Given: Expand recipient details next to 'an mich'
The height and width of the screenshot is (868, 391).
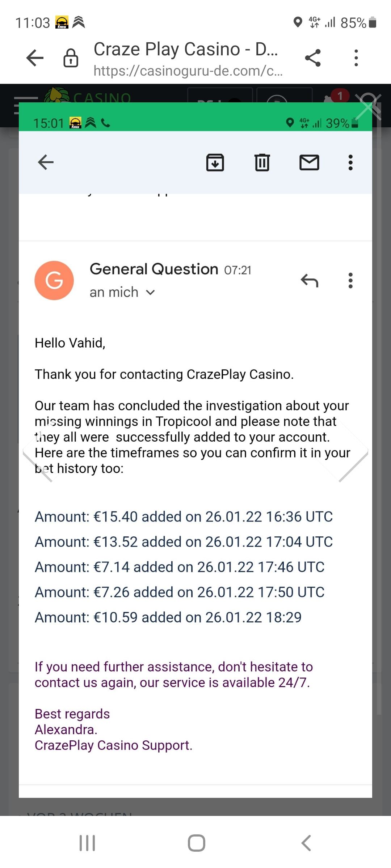Looking at the screenshot, I should coord(151,292).
